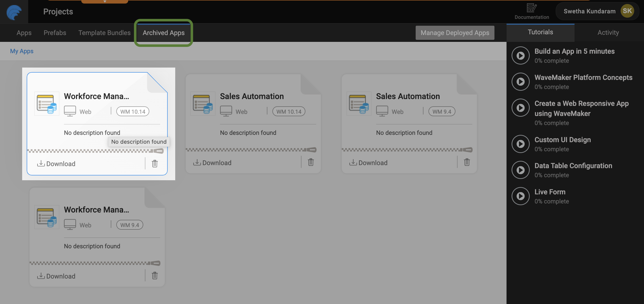This screenshot has height=304, width=644.
Task: Open the Template Bundles tab
Action: click(104, 33)
